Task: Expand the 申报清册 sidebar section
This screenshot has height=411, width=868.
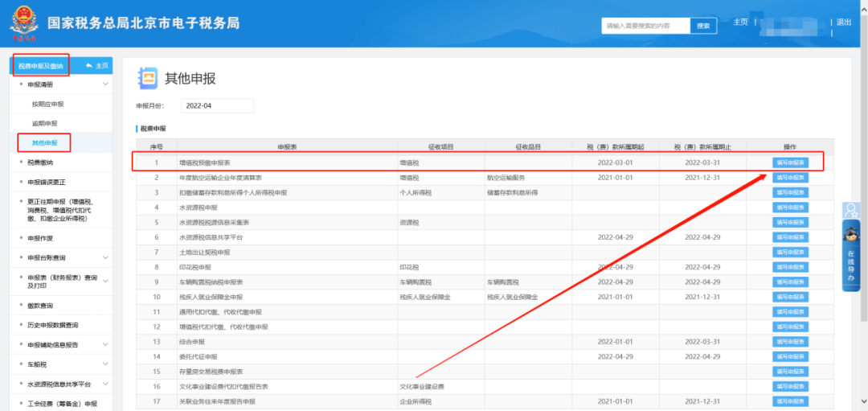Action: [x=105, y=84]
